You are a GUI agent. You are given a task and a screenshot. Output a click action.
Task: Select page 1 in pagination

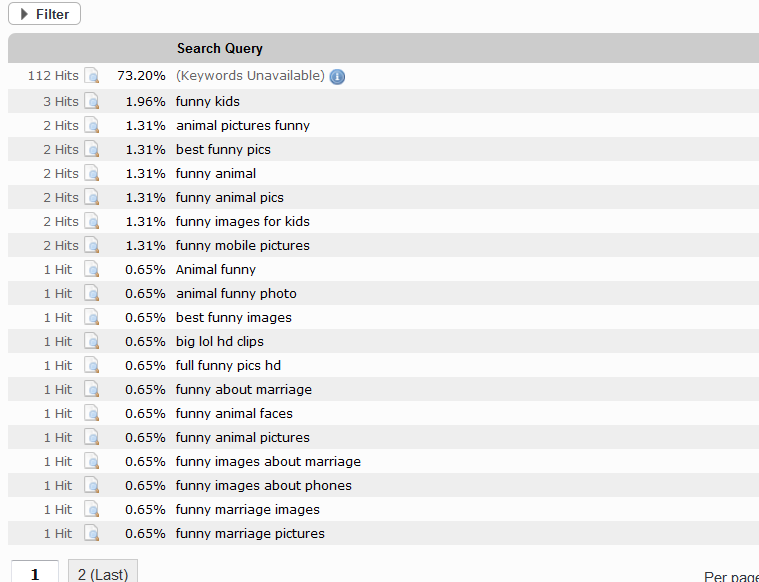pos(35,574)
